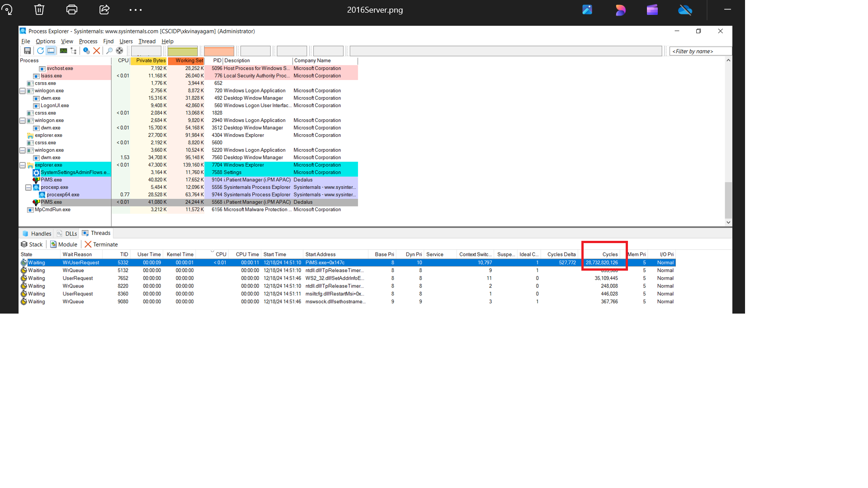Click the Properties toolbar icon
Screen dimensions: 868x488
[86, 51]
